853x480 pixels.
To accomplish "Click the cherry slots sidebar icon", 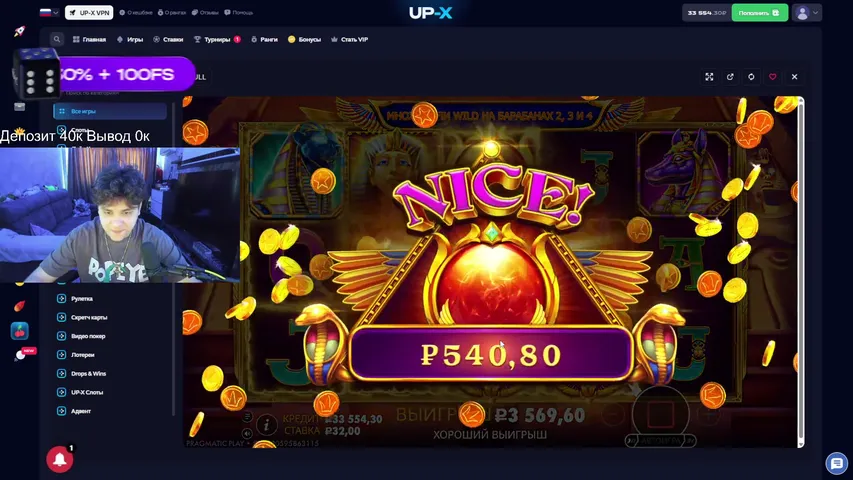I will (20, 331).
